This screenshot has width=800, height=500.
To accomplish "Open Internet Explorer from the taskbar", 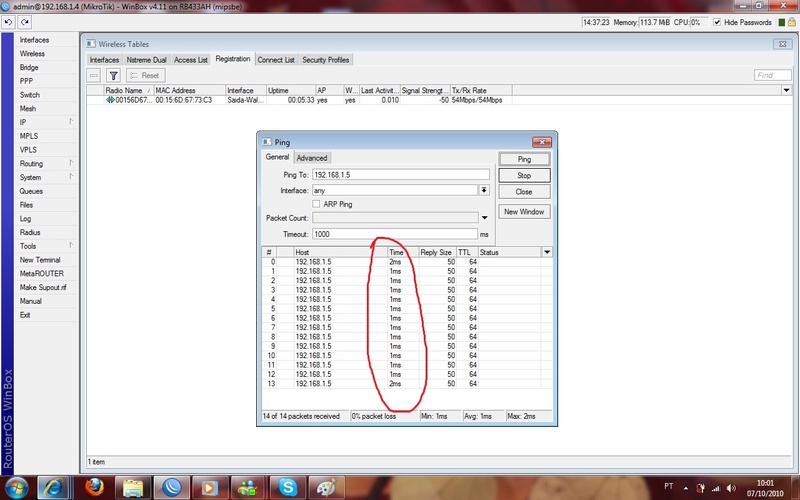I will [54, 488].
